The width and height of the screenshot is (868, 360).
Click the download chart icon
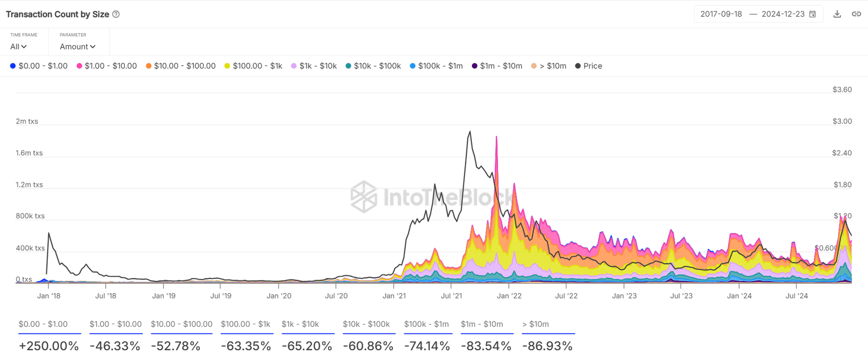pos(837,14)
